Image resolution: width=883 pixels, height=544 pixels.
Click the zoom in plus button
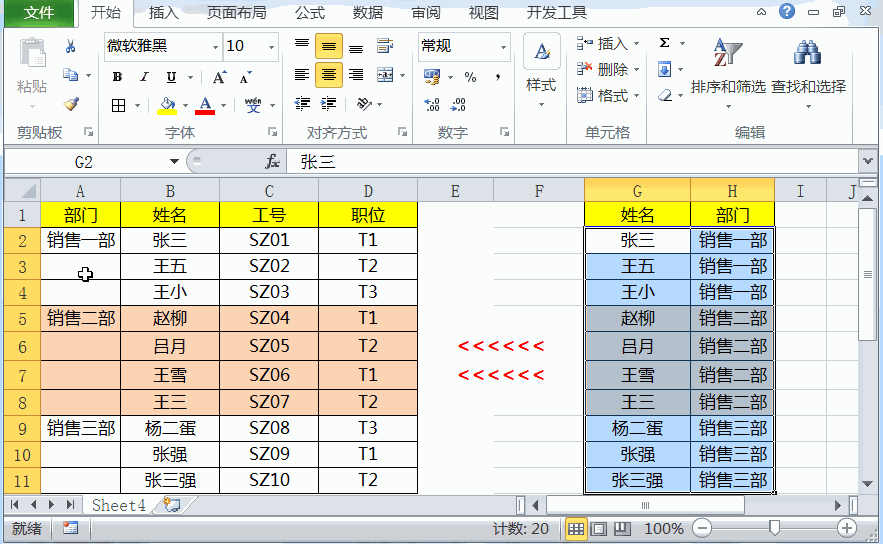(x=847, y=528)
